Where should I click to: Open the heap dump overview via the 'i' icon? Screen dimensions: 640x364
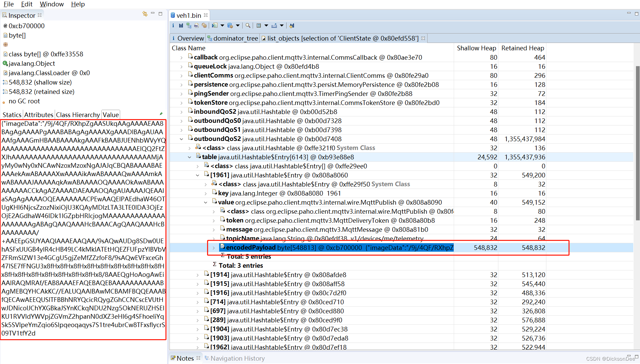coord(173,25)
